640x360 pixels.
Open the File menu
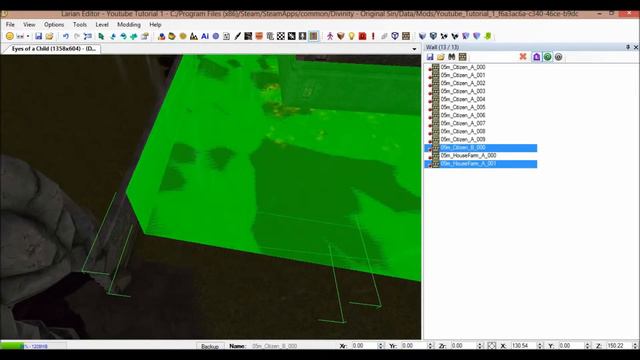(10, 24)
